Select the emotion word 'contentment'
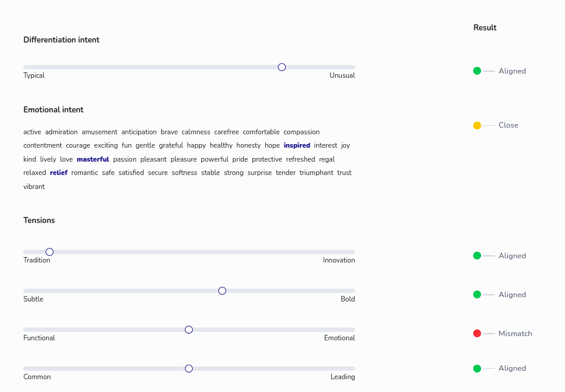 43,145
